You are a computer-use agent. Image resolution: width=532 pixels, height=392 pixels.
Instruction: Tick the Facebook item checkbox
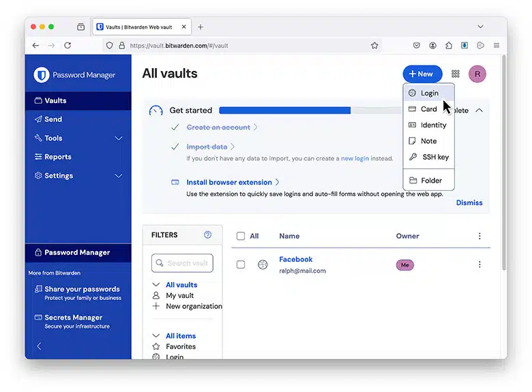click(x=241, y=265)
